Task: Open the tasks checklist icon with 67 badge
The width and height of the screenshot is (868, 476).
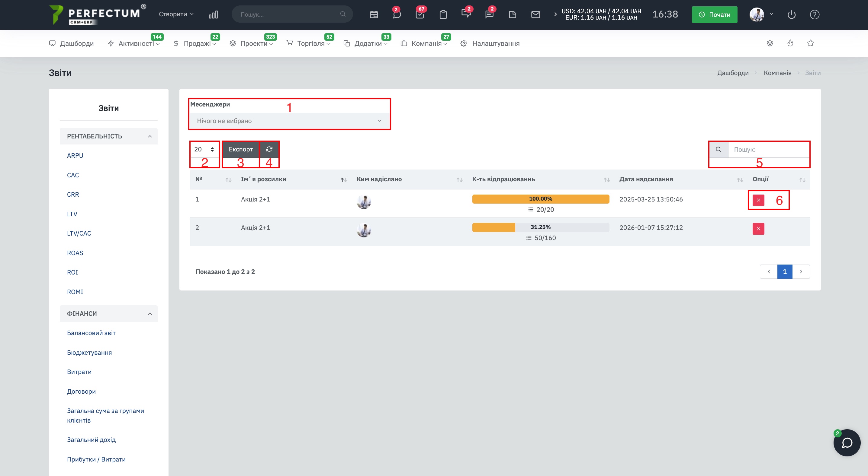Action: tap(420, 14)
